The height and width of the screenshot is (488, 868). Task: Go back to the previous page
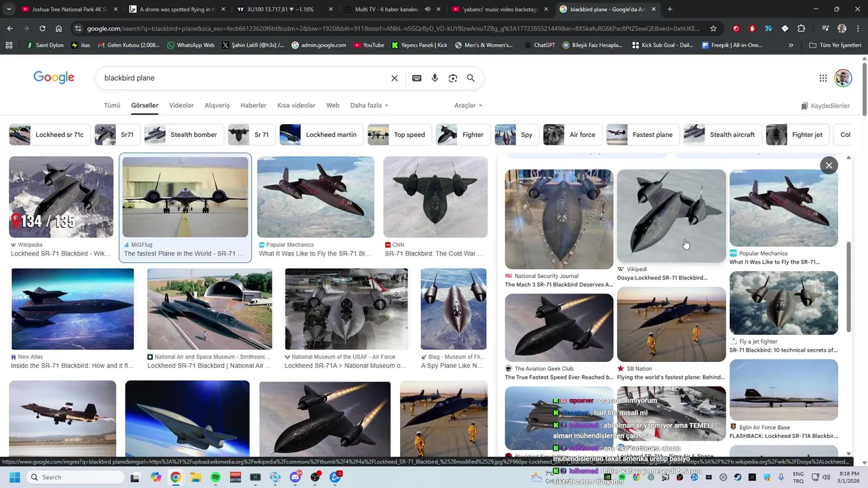[9, 28]
